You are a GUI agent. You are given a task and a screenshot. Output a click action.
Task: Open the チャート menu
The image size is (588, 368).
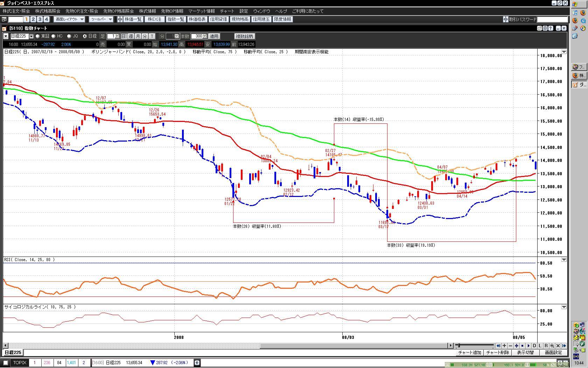click(227, 11)
